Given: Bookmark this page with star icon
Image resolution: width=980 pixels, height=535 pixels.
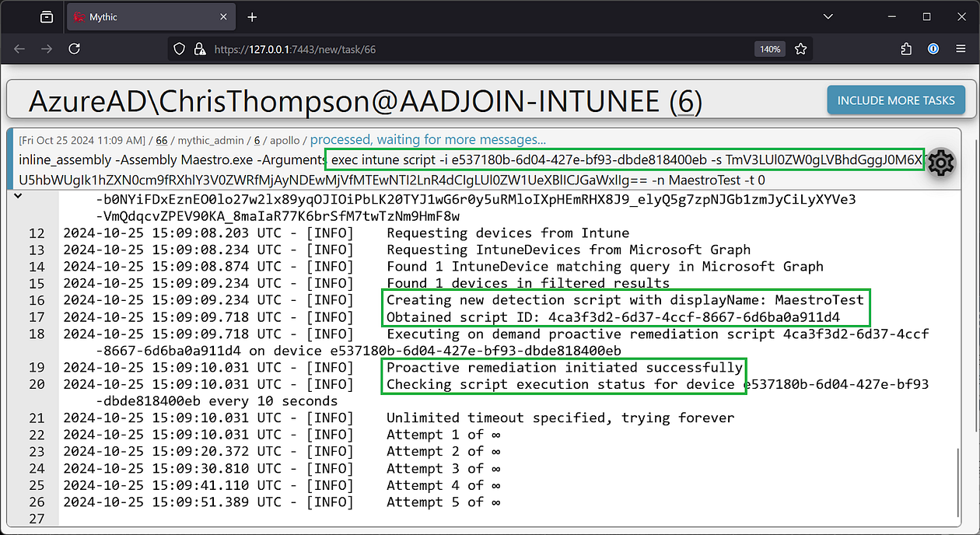Looking at the screenshot, I should pyautogui.click(x=800, y=49).
